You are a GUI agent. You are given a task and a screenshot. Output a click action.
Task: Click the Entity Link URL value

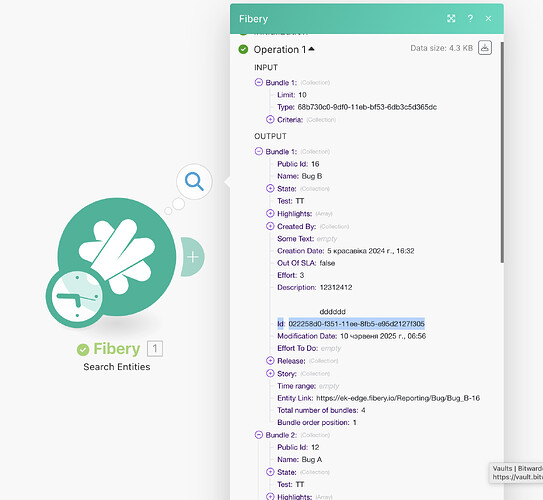click(398, 398)
